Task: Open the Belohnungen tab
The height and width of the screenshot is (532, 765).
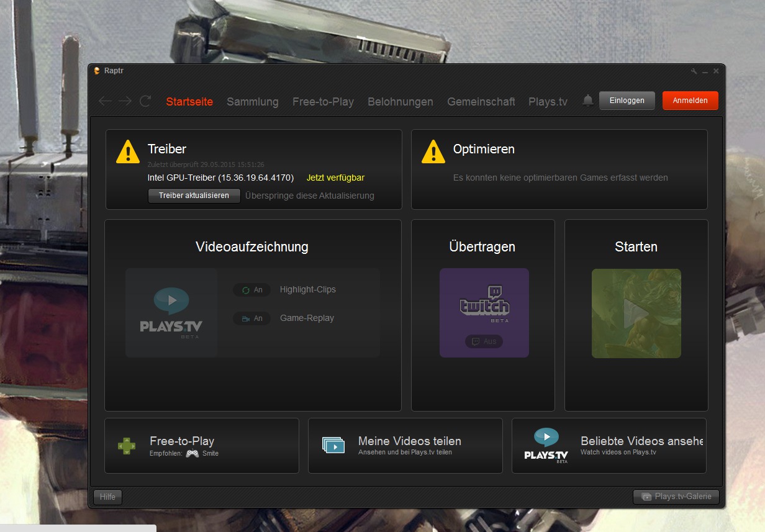Action: click(401, 102)
